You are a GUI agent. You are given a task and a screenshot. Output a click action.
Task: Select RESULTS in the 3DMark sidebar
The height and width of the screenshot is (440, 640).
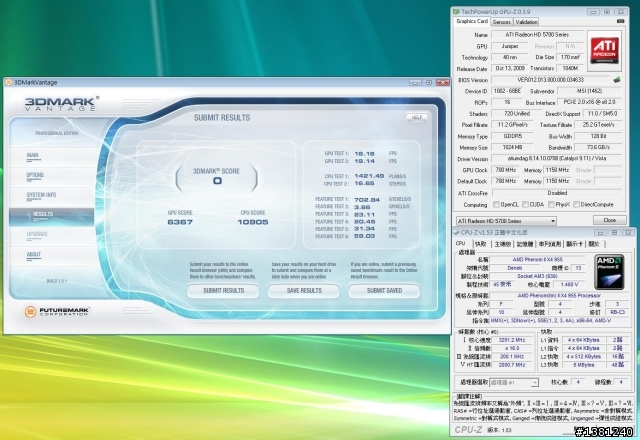pos(51,216)
